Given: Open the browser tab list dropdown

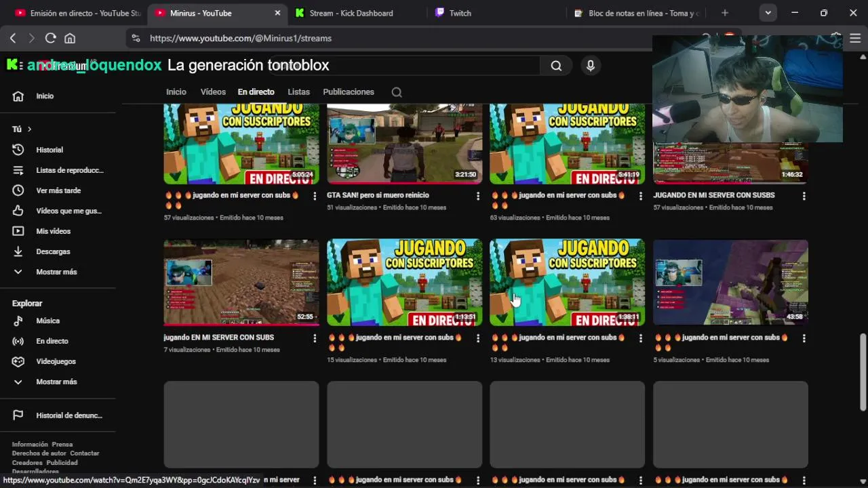Looking at the screenshot, I should 768,13.
